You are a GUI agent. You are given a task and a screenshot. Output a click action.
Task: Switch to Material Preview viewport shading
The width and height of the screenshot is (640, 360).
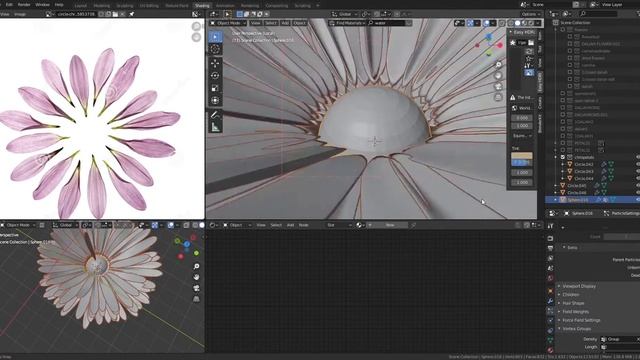coord(524,23)
